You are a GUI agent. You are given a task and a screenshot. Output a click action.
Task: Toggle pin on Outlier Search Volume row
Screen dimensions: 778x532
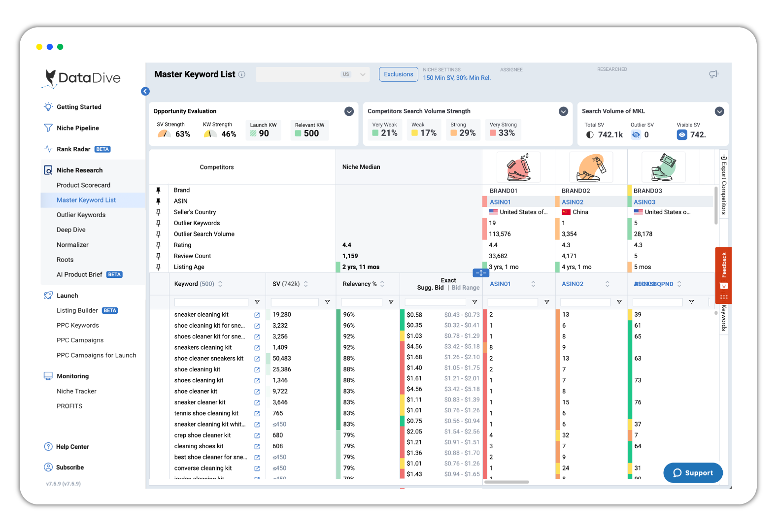(x=158, y=234)
